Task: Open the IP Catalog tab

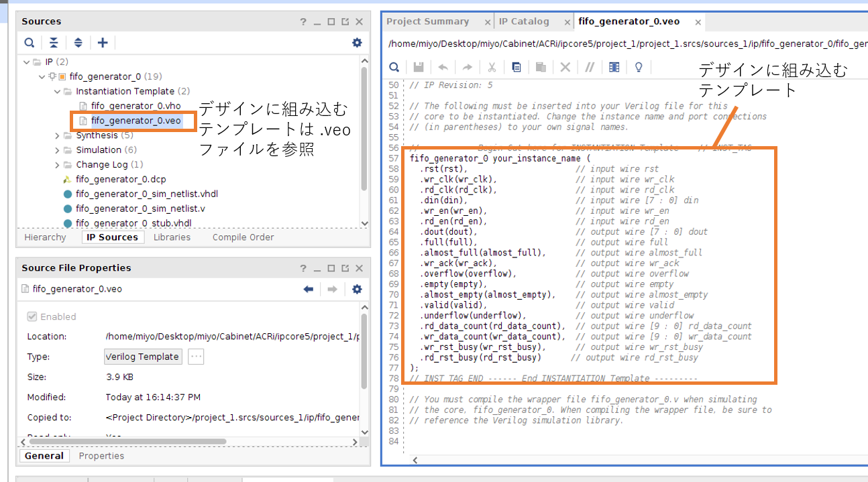Action: click(x=524, y=21)
